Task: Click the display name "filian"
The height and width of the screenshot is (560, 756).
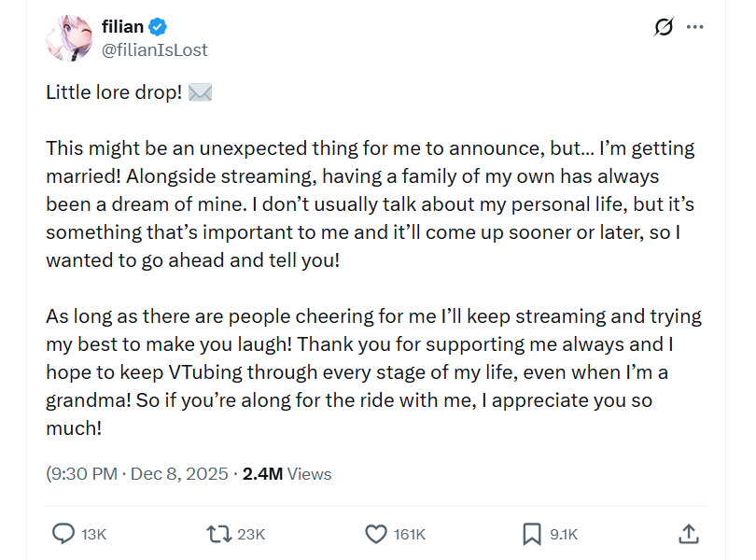Action: click(122, 28)
